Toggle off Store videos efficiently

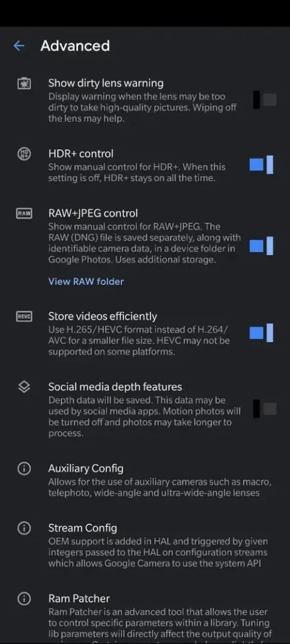pyautogui.click(x=262, y=333)
